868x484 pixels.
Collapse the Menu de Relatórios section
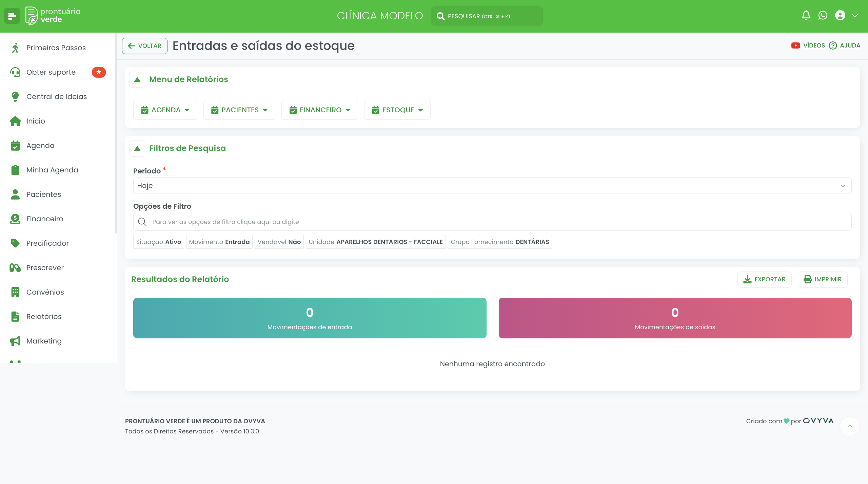tap(137, 80)
